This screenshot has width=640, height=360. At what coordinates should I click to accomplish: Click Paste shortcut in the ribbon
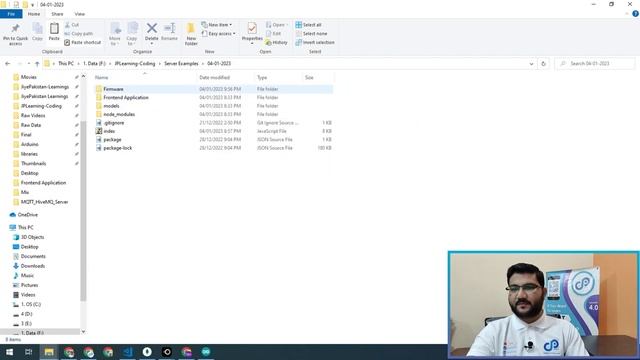[82, 42]
